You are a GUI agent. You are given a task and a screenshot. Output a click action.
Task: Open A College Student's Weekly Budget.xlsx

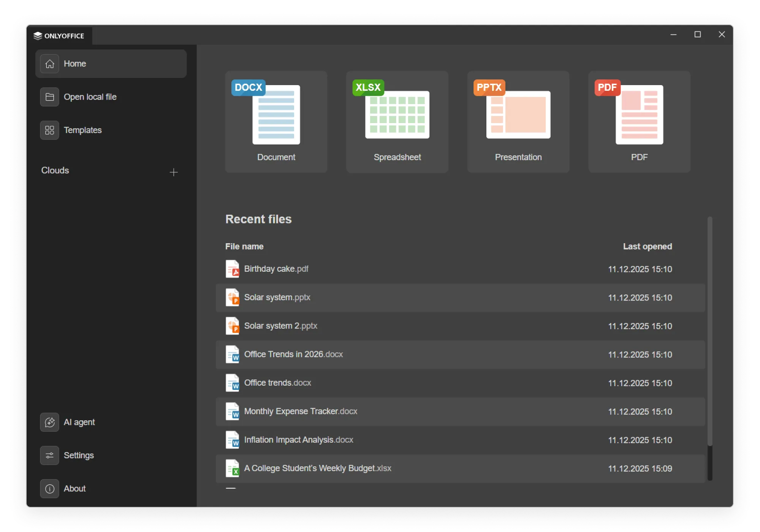pos(318,469)
